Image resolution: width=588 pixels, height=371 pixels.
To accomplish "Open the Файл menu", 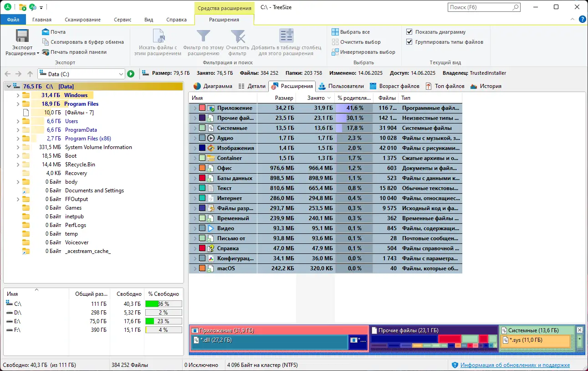I will [x=13, y=20].
